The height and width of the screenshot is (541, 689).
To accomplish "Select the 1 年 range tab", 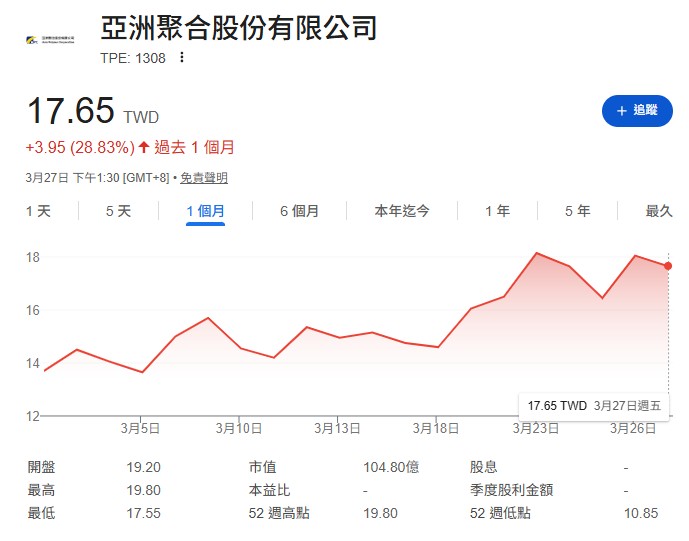I will (497, 211).
